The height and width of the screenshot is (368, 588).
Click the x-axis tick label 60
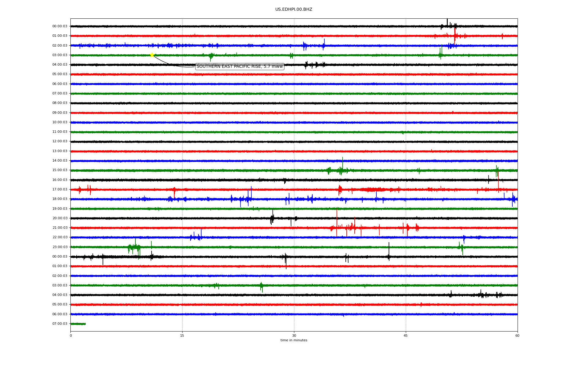tap(517, 335)
